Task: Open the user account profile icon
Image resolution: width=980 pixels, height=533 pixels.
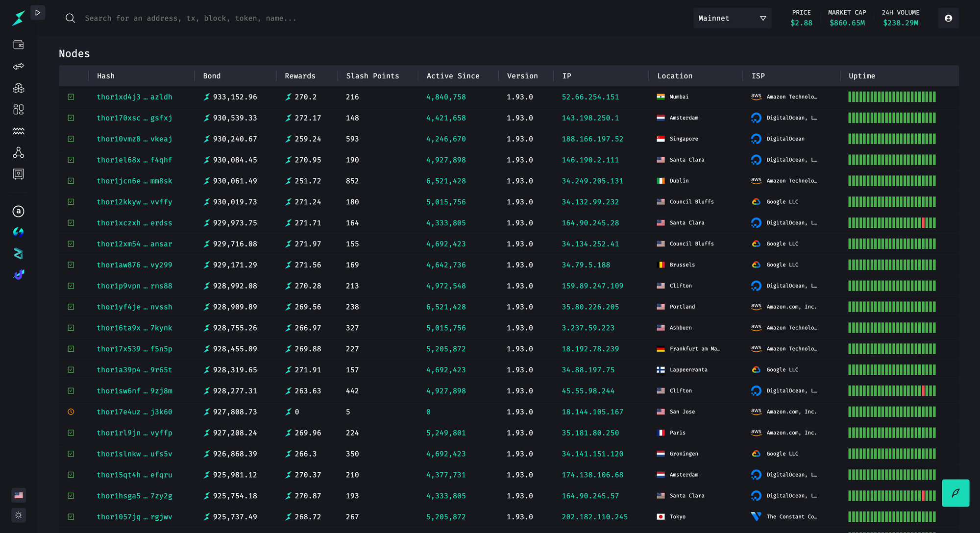Action: (948, 18)
